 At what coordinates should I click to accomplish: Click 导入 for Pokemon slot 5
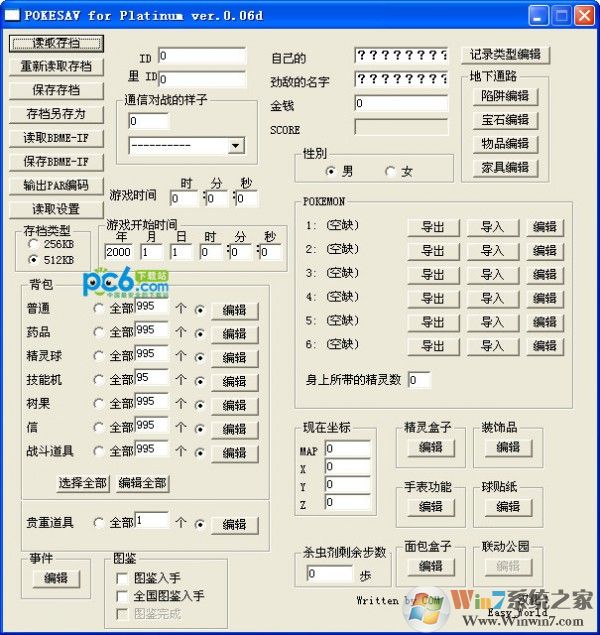click(x=493, y=322)
